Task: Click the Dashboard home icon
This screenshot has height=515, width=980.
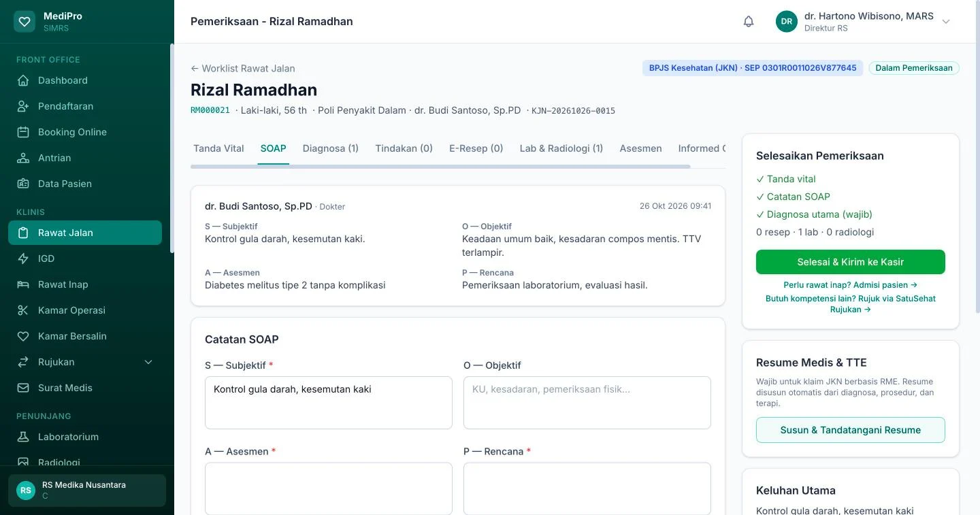Action: 23,80
